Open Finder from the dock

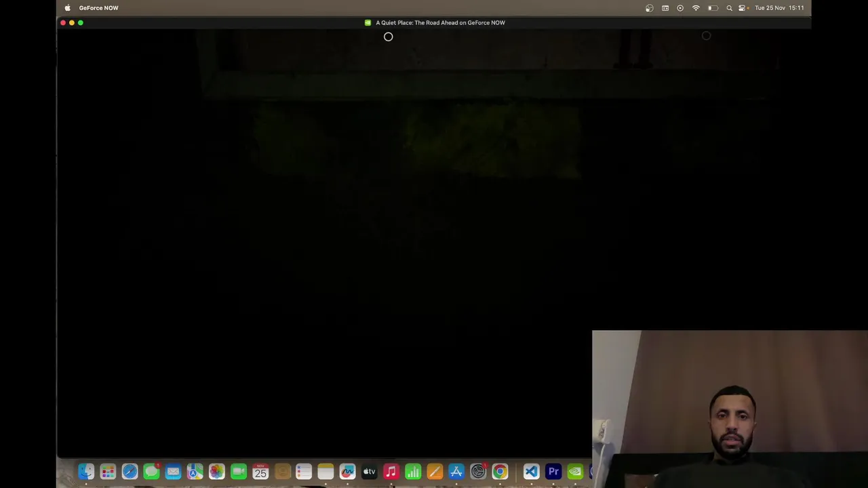click(86, 472)
